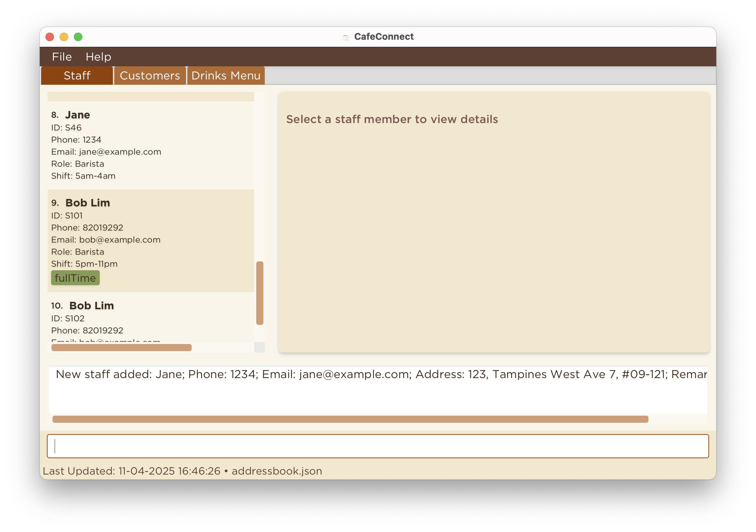This screenshot has height=532, width=756.
Task: Click the result display horizontal scrollbar
Action: pyautogui.click(x=350, y=419)
